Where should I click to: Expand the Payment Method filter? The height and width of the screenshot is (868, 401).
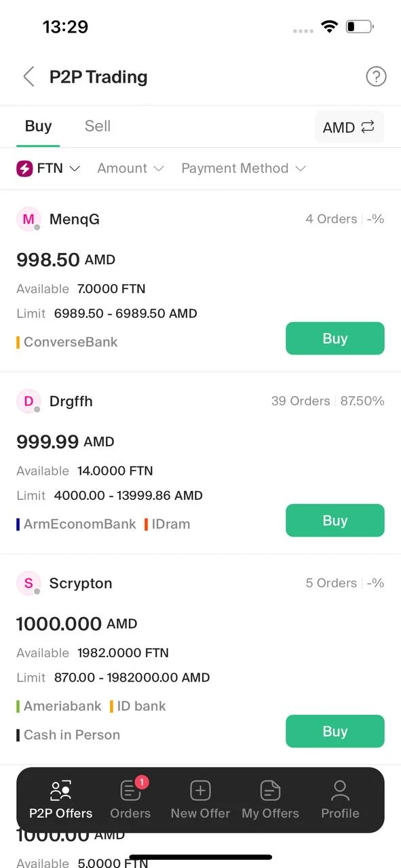pyautogui.click(x=243, y=168)
